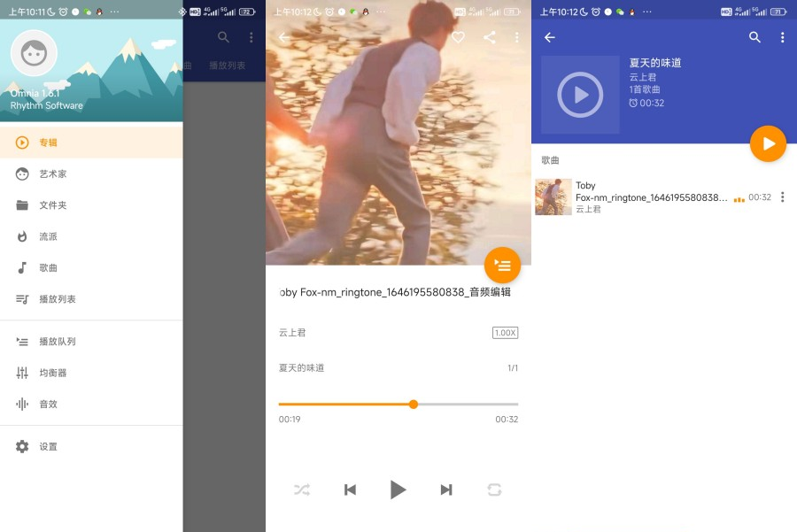The height and width of the screenshot is (532, 797).
Task: Open 播放队列 play queue in the drawer
Action: coord(91,342)
